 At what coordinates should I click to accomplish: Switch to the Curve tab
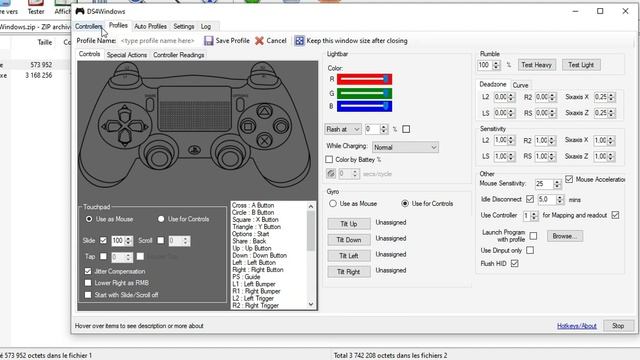pos(520,85)
